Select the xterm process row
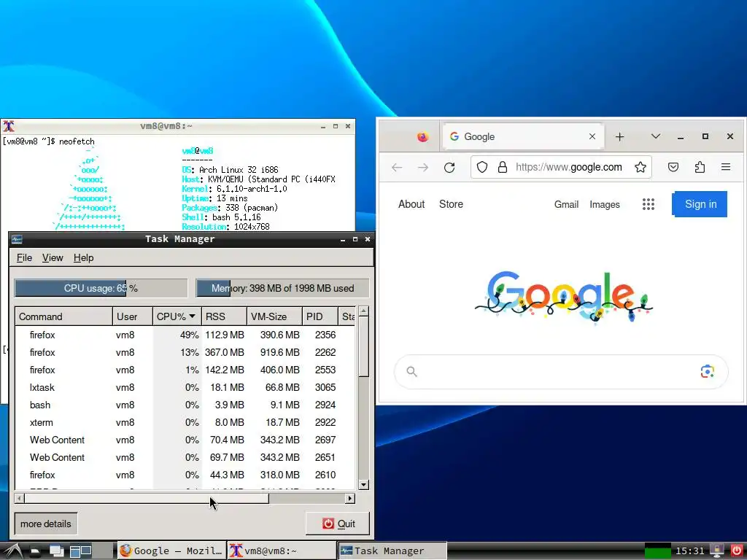The image size is (747, 560). [185, 422]
